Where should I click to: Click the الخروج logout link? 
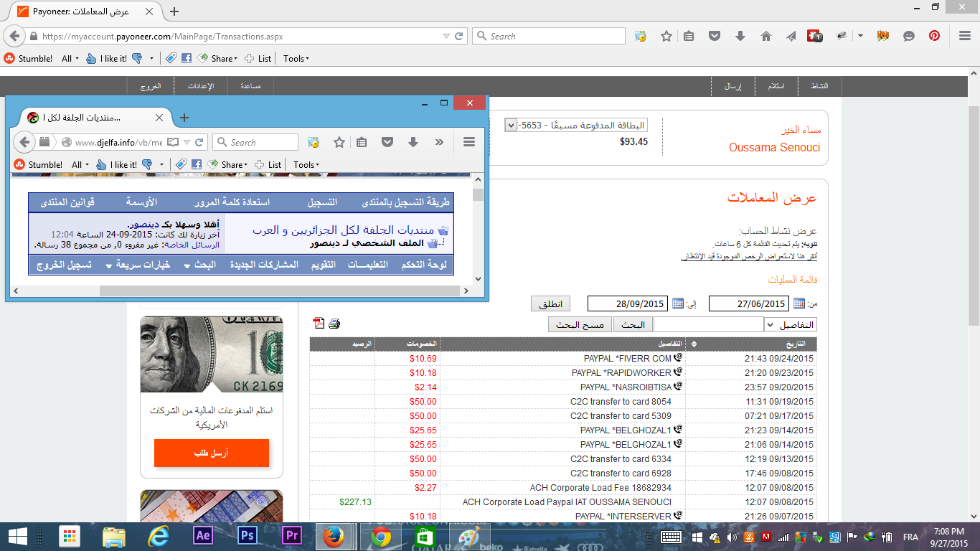click(151, 85)
